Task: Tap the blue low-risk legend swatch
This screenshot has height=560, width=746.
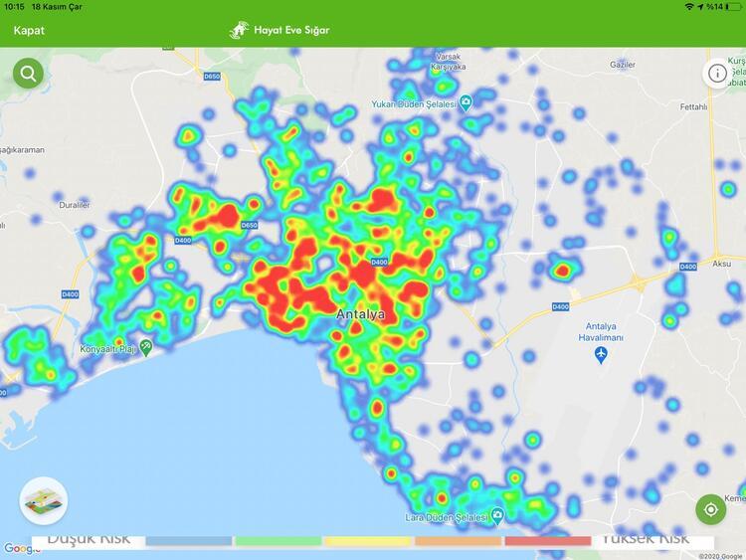Action: pos(189,541)
